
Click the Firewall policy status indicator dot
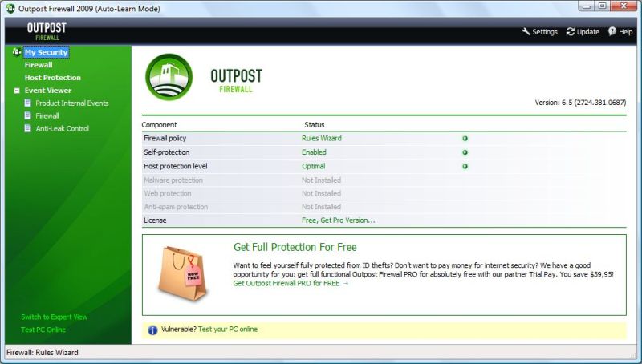click(465, 138)
